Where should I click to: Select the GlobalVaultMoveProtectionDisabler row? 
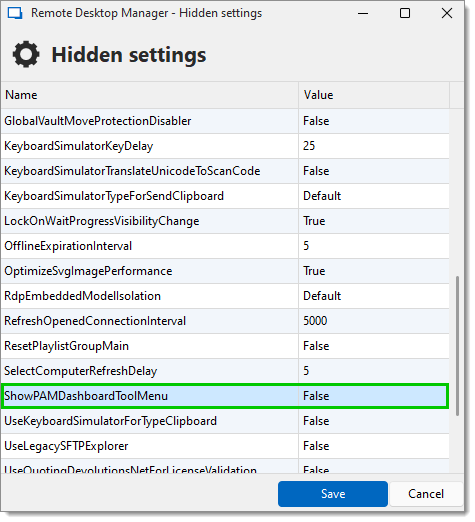[226, 121]
